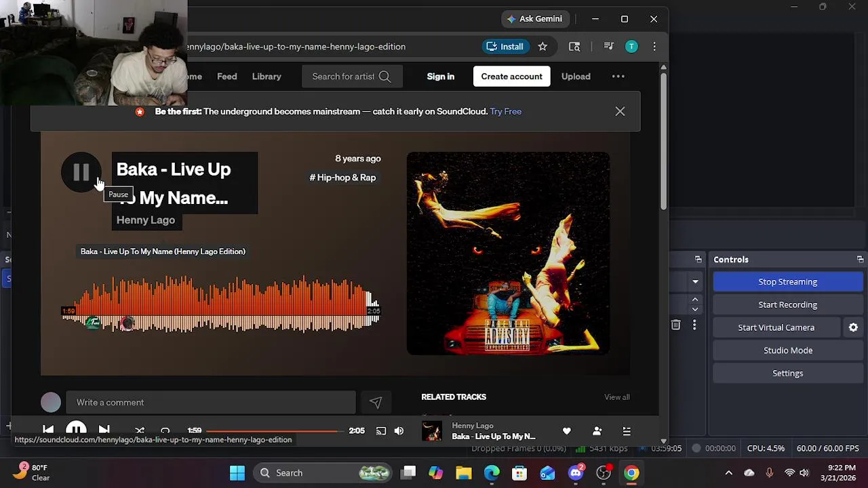Open the three-dot more menu in SoundCloud header
This screenshot has width=868, height=488.
(618, 77)
